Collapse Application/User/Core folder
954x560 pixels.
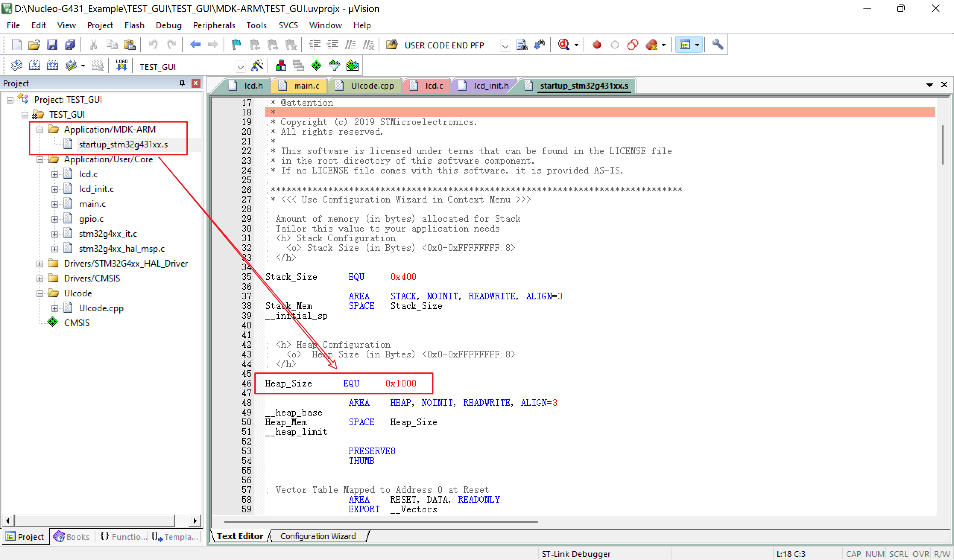(40, 160)
